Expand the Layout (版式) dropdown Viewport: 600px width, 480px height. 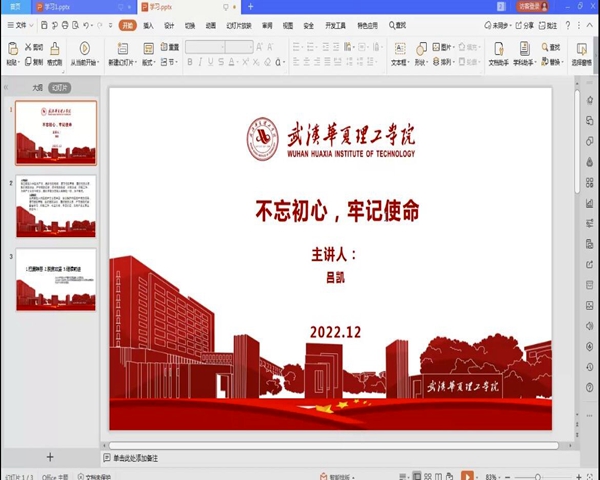click(149, 62)
